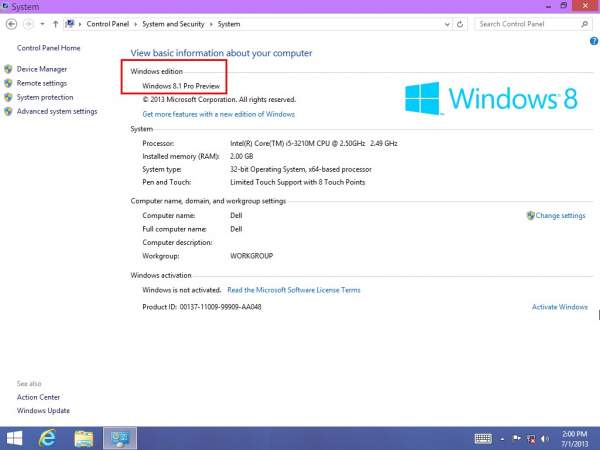Click shield icon beside Device Manager
Viewport: 600px width, 450px height.
pyautogui.click(x=8, y=69)
